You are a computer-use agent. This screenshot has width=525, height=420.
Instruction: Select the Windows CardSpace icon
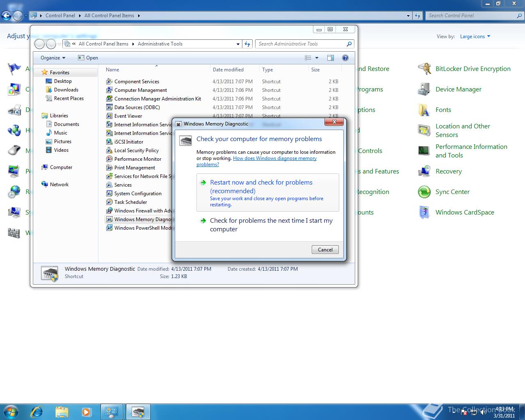coord(424,212)
